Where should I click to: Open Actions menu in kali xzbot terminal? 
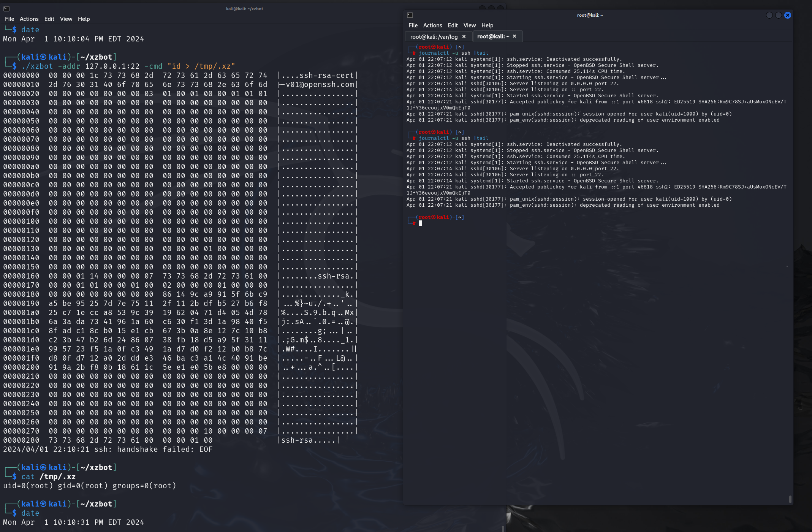click(29, 19)
